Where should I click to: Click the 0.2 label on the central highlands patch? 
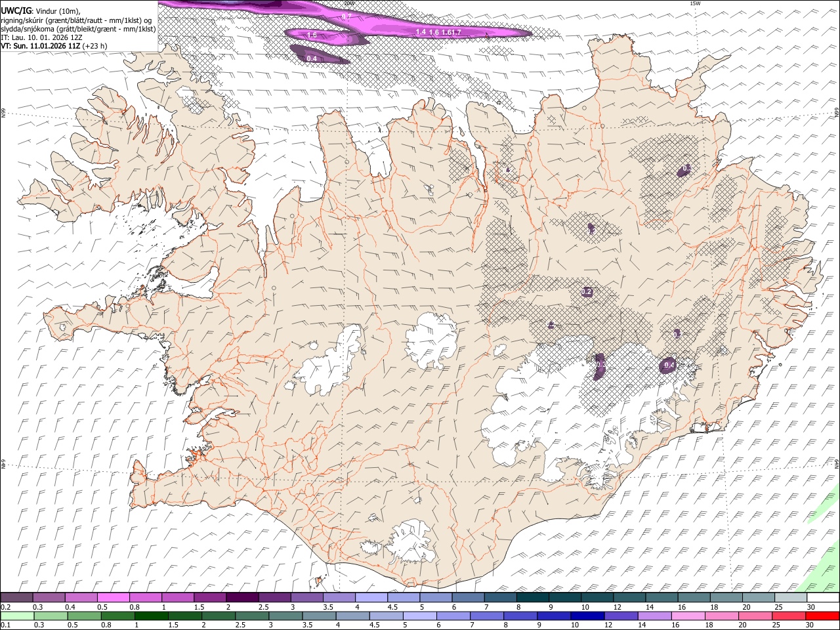click(587, 291)
